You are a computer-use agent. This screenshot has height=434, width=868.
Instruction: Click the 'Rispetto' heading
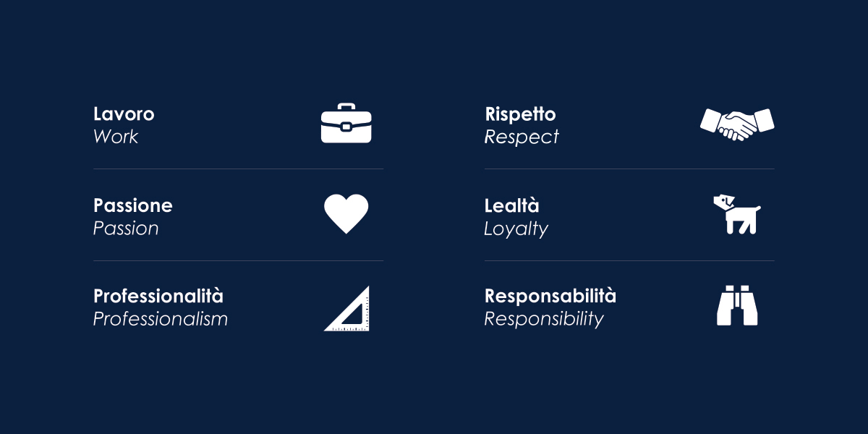click(x=520, y=114)
